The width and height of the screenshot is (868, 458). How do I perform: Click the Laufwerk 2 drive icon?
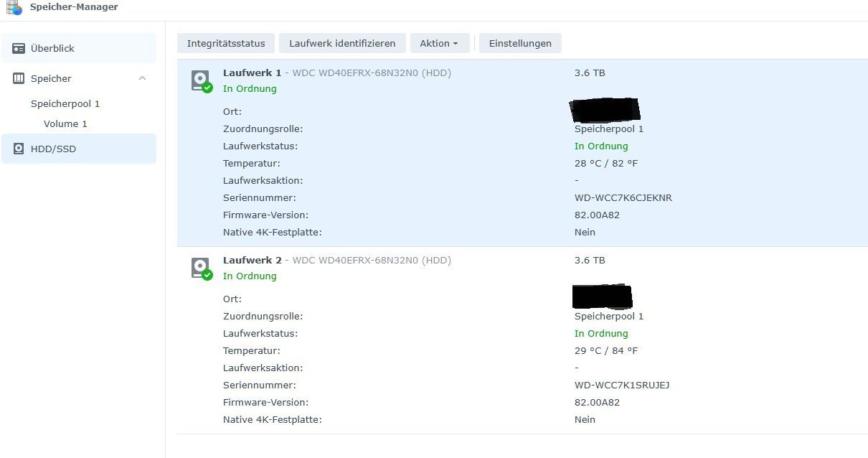201,268
